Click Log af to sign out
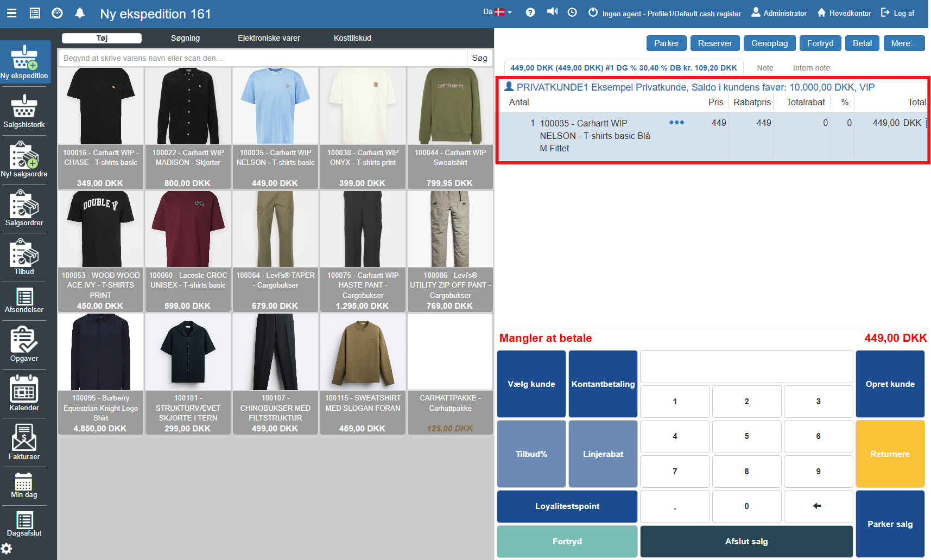This screenshot has height=560, width=931. click(x=897, y=13)
